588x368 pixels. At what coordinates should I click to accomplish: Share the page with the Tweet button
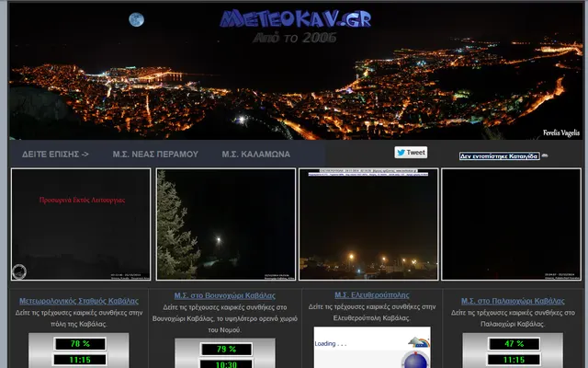click(411, 153)
